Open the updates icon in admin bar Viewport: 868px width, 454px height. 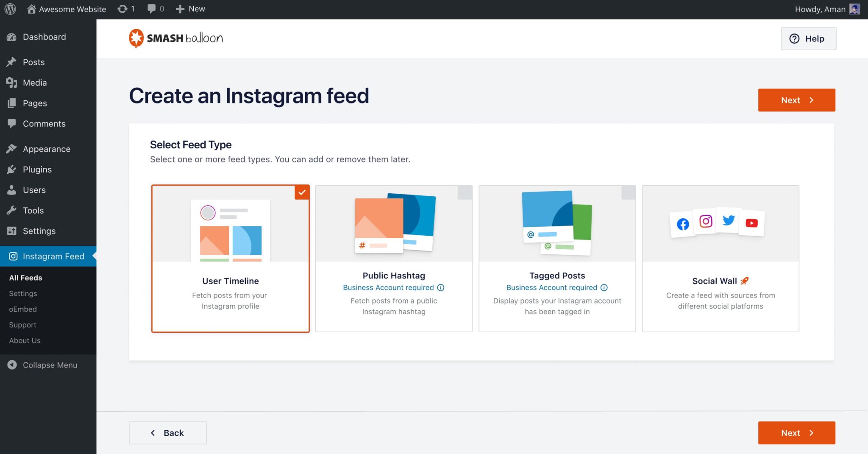(x=122, y=9)
